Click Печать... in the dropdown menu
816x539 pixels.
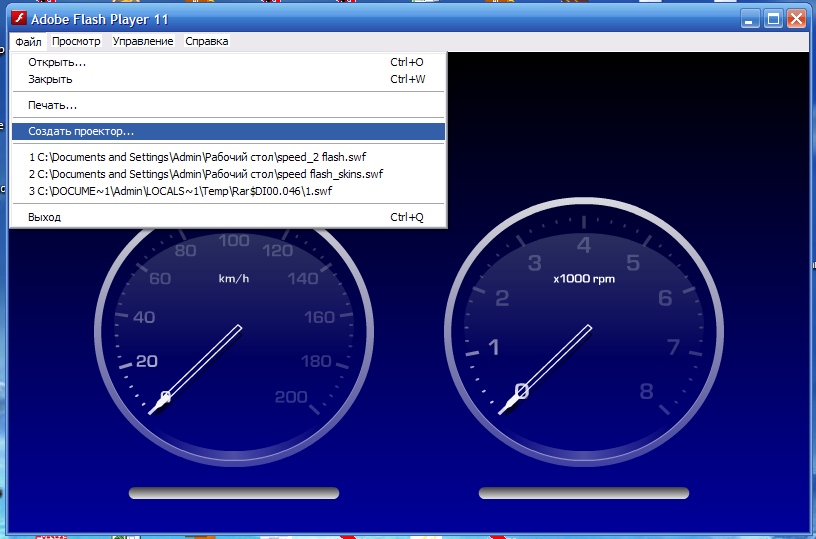(53, 105)
